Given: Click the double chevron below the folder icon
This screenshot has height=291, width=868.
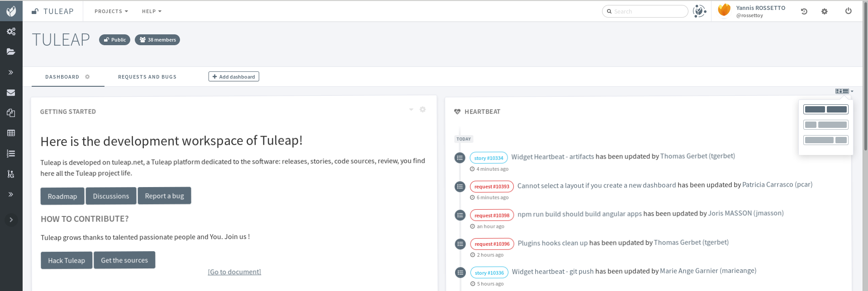Looking at the screenshot, I should coord(11,72).
